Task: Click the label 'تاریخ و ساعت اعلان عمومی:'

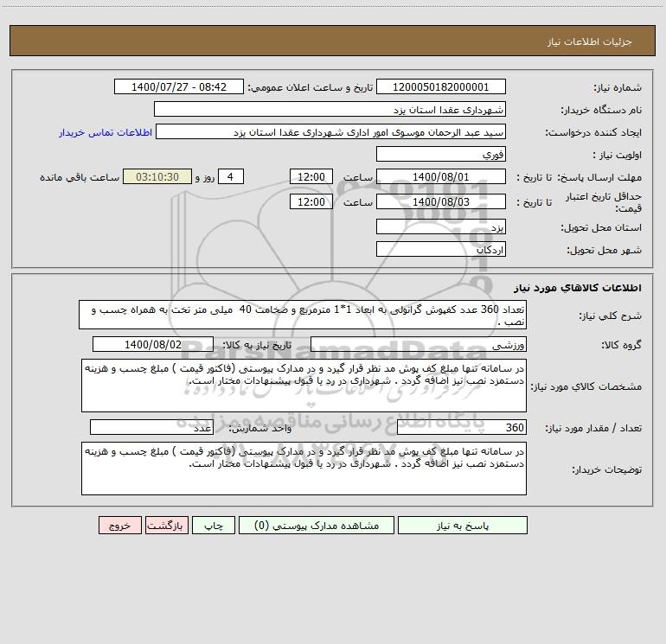Action: tap(310, 88)
